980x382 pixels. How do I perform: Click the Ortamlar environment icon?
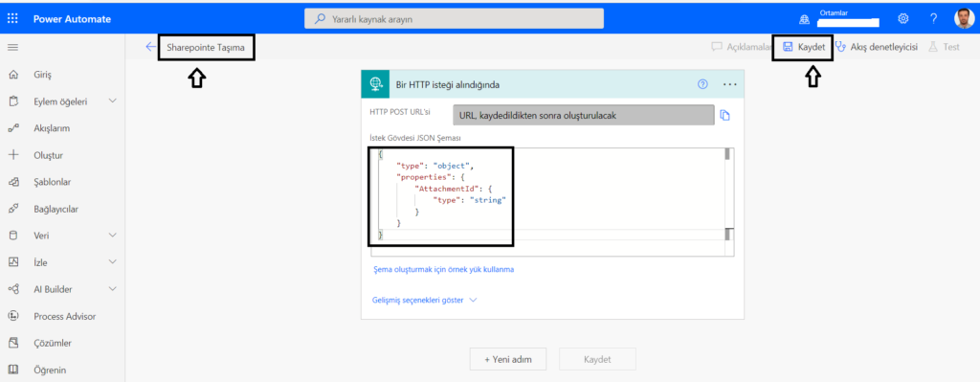point(805,19)
